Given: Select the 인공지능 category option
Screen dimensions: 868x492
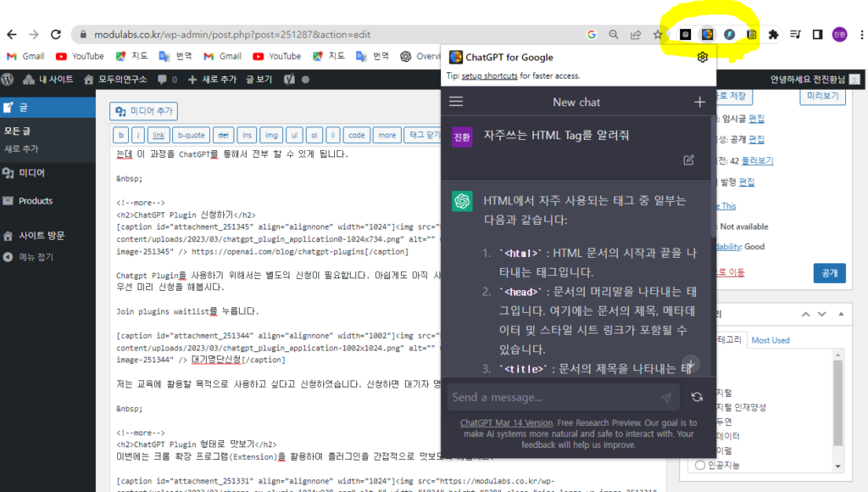Looking at the screenshot, I should point(699,465).
